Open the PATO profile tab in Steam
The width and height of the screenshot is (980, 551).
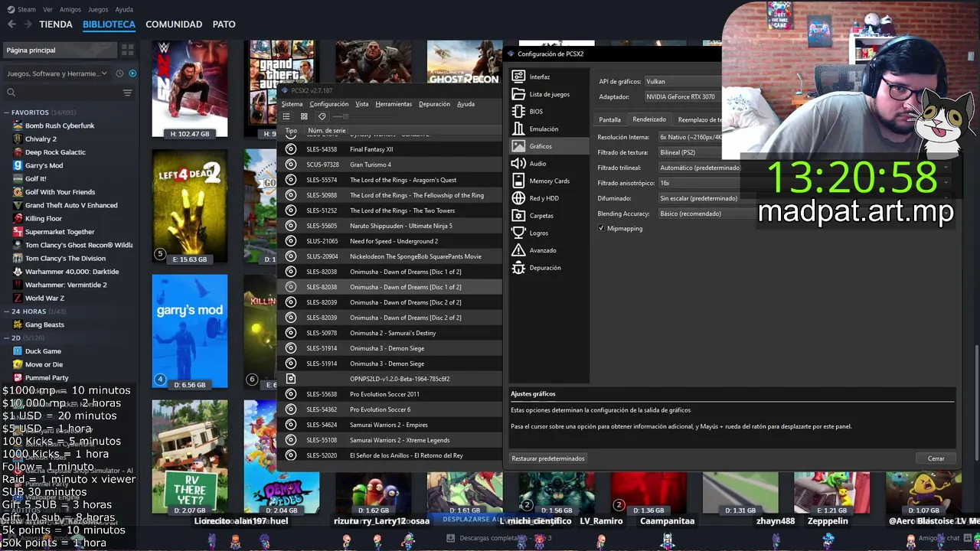pyautogui.click(x=224, y=24)
